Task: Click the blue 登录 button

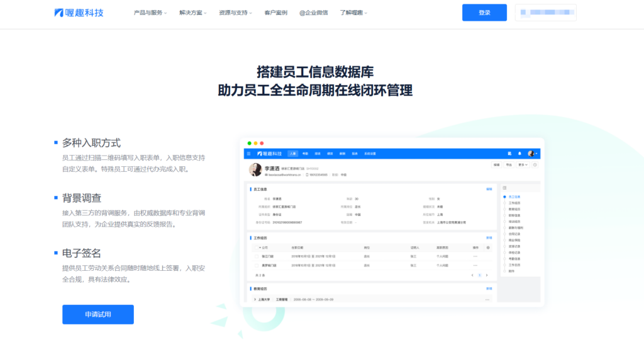Action: pos(484,13)
